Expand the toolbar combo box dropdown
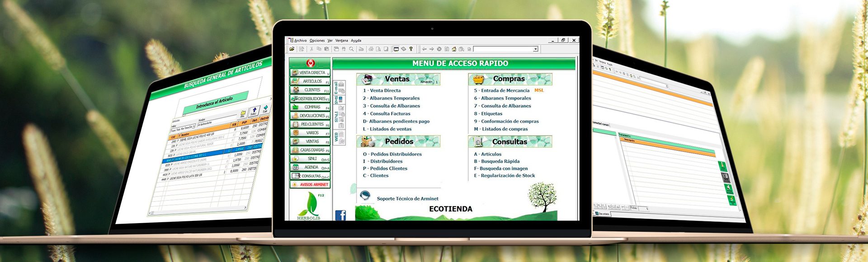Image resolution: width=868 pixels, height=262 pixels. 536,49
